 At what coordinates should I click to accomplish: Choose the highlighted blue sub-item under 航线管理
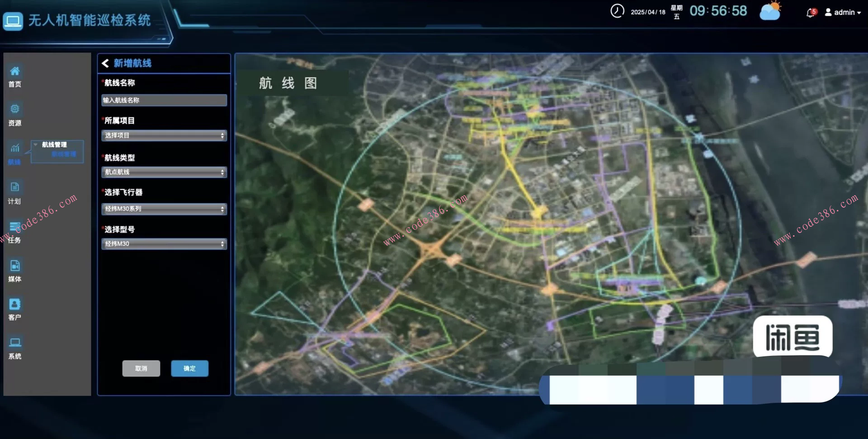(64, 154)
